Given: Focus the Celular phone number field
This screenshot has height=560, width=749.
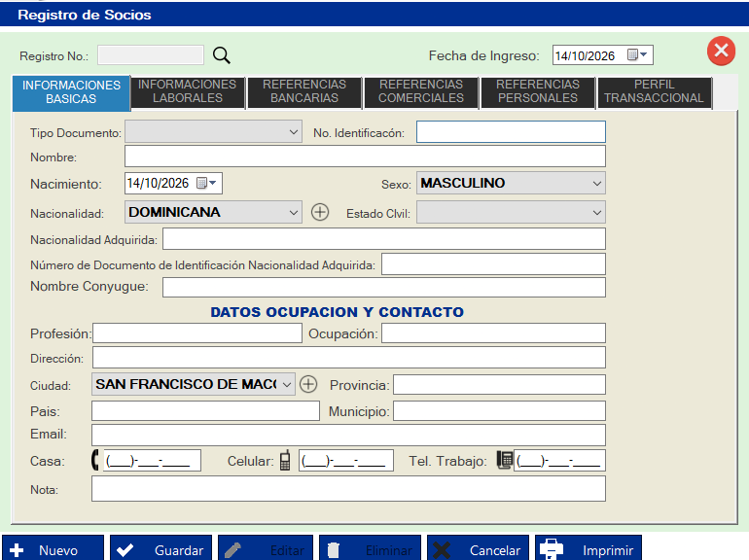Looking at the screenshot, I should point(346,460).
